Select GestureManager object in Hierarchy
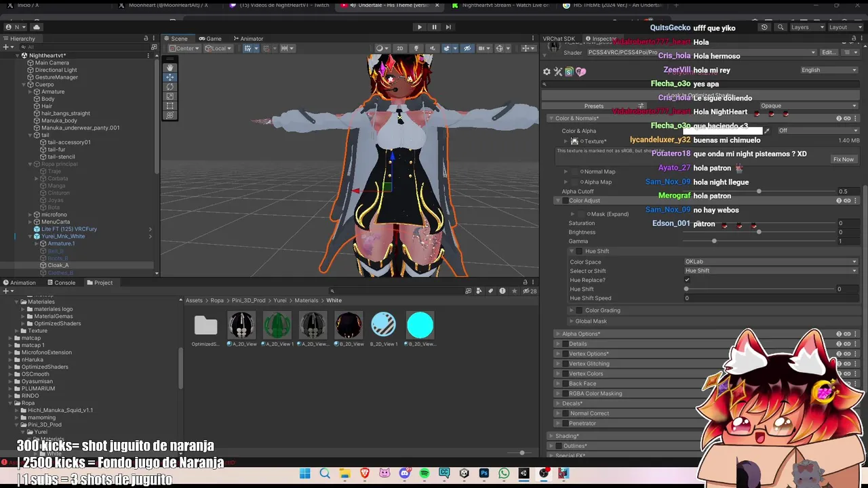 (56, 77)
